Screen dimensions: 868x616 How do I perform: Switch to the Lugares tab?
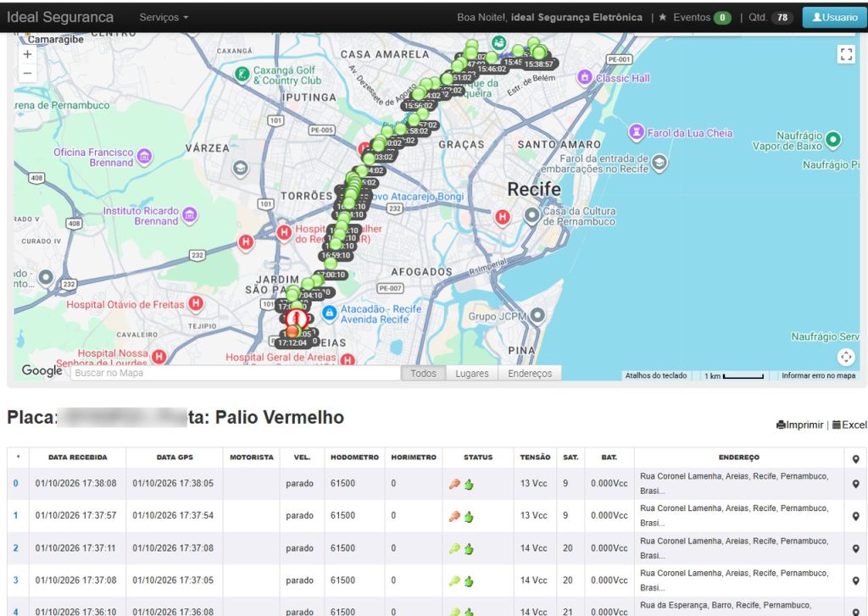pos(471,374)
